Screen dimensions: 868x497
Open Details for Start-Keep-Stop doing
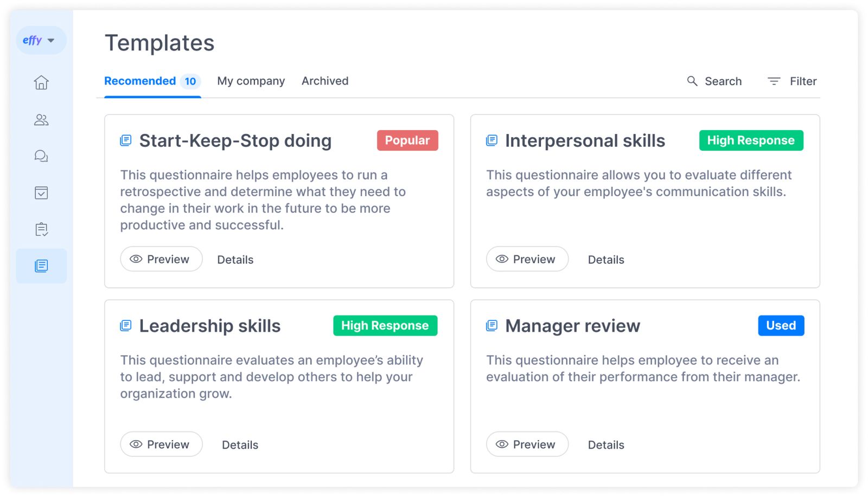235,260
